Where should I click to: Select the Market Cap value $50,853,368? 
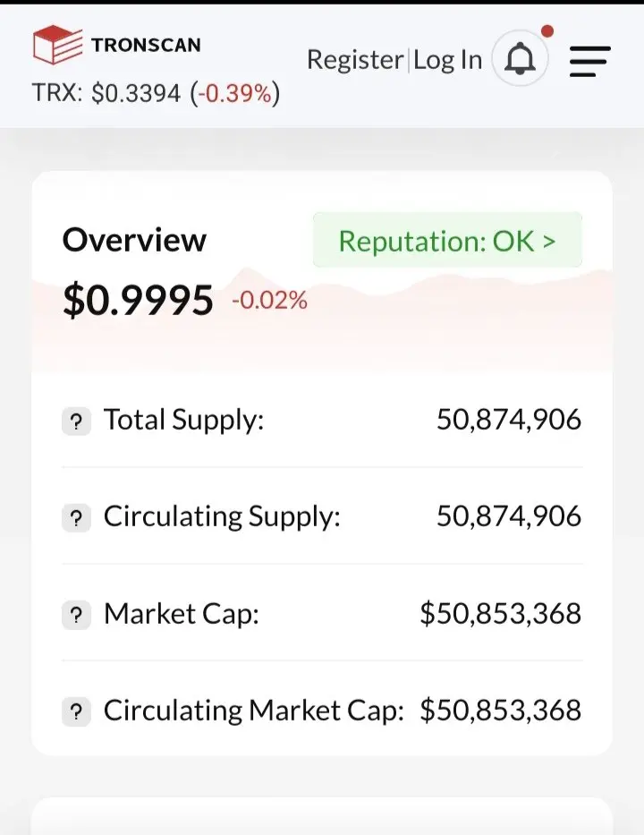500,613
